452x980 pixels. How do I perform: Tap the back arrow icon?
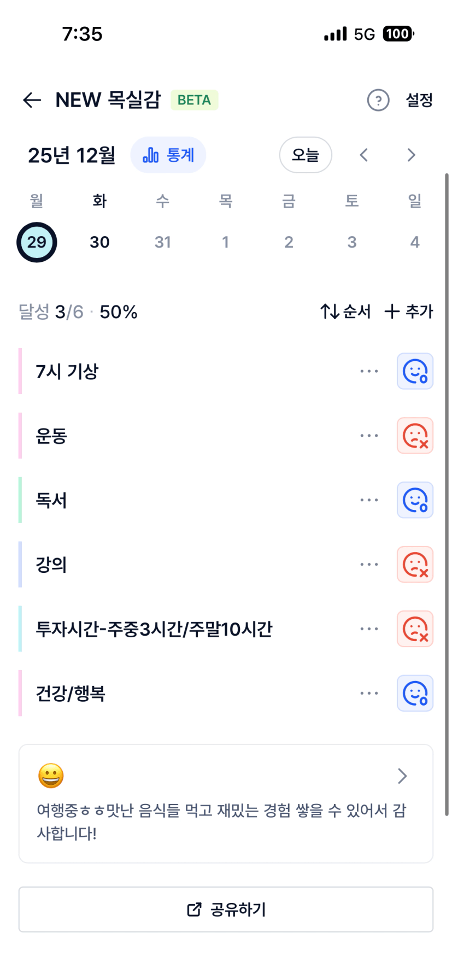32,100
